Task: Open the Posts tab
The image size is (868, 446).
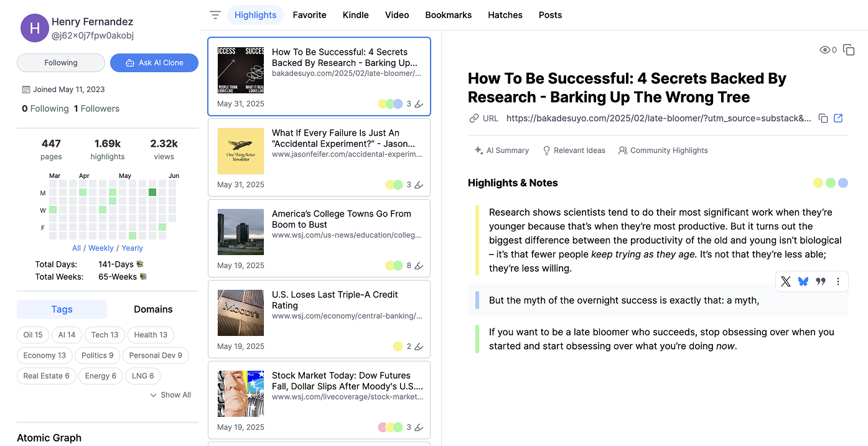Action: [x=550, y=15]
